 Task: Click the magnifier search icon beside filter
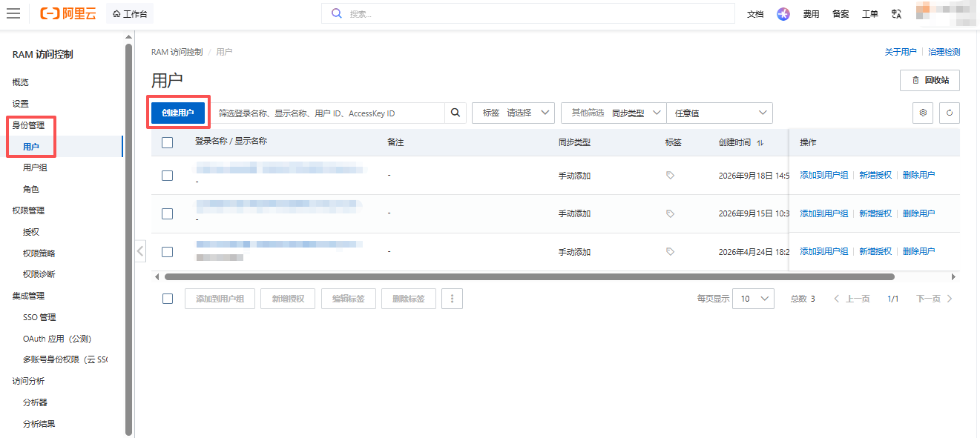coord(456,113)
